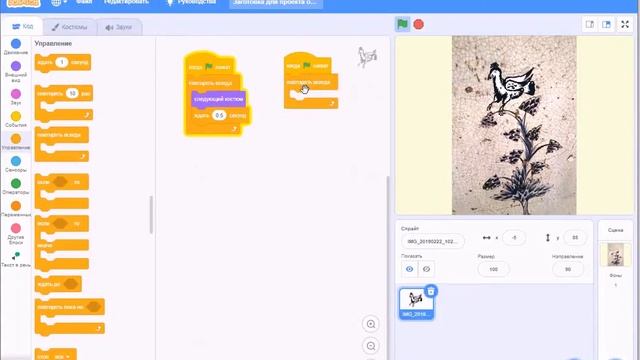Switch to the Костюмы tab
Image resolution: width=640 pixels, height=360 pixels.
click(69, 27)
